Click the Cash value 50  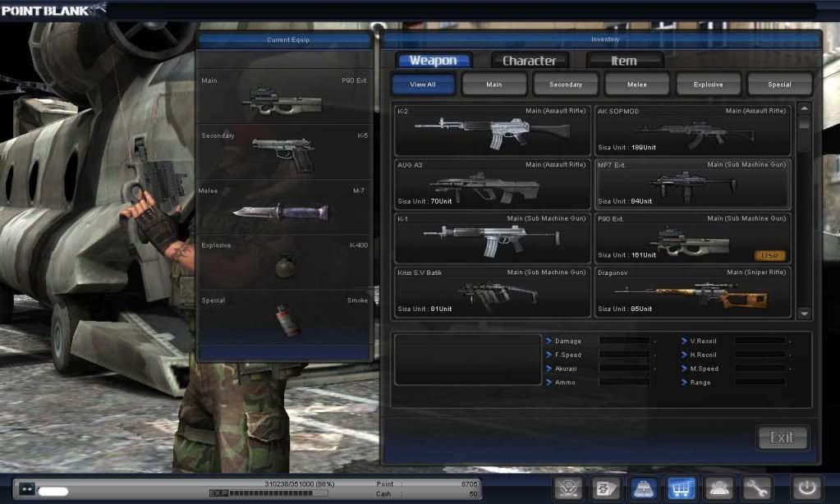point(473,494)
